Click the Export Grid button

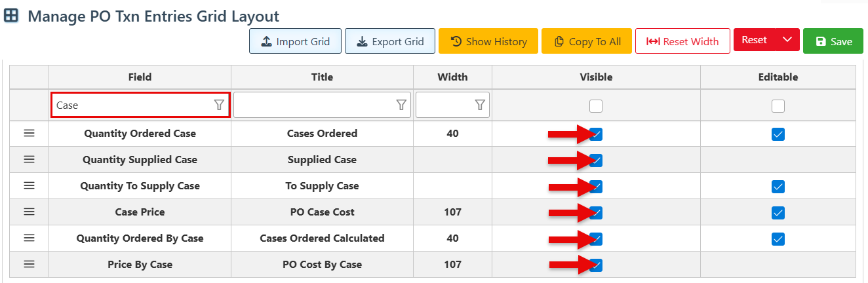pyautogui.click(x=390, y=41)
